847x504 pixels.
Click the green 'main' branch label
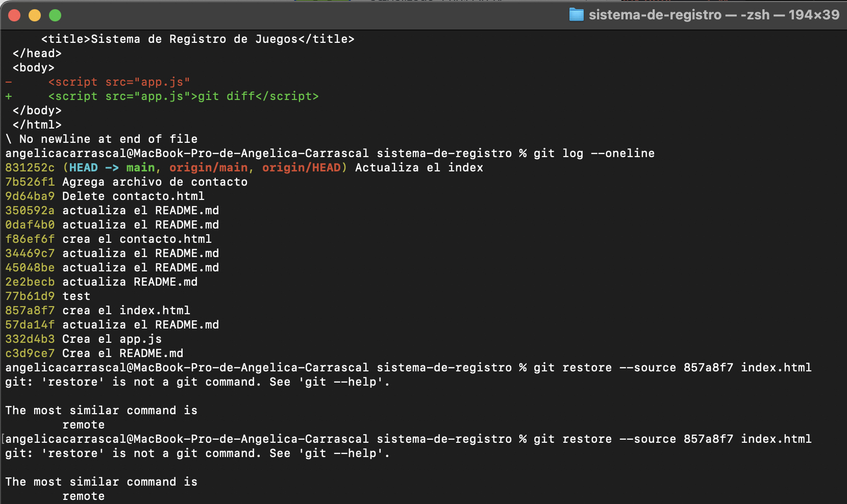140,168
